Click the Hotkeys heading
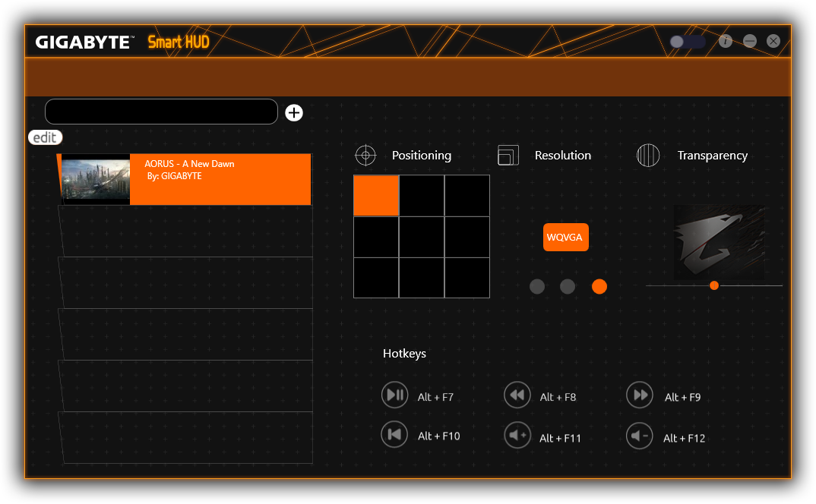 [404, 354]
